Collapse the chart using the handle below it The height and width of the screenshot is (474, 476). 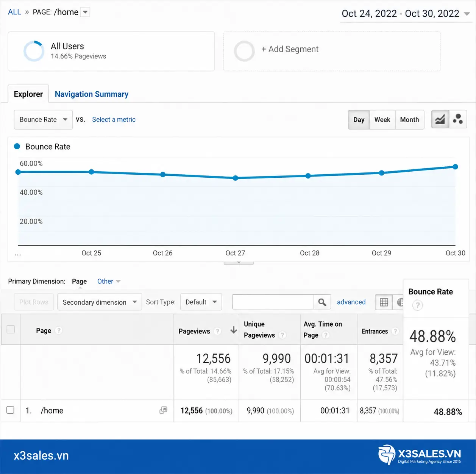point(239,262)
